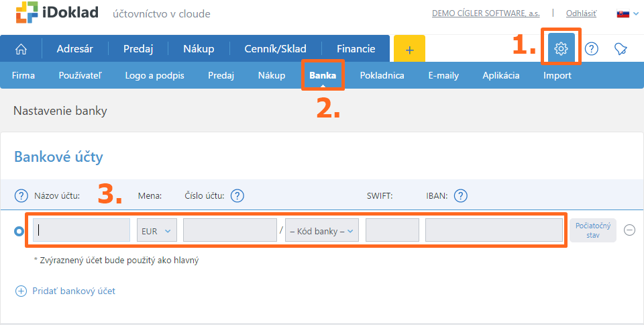Expand the Kód banky dropdown
This screenshot has width=644, height=325.
(x=322, y=230)
